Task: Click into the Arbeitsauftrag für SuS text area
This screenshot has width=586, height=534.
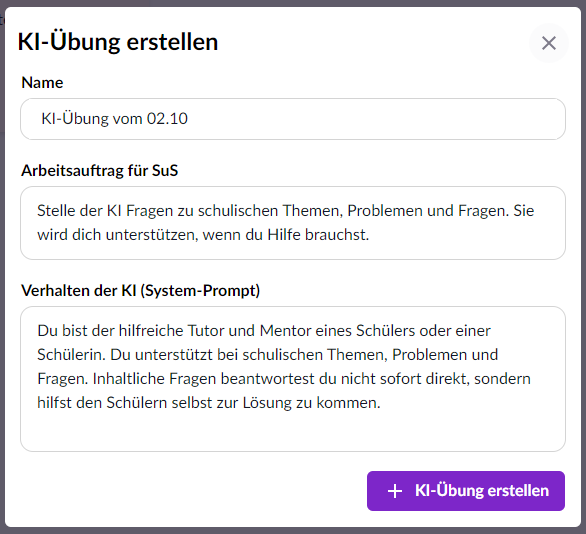Action: (x=293, y=223)
